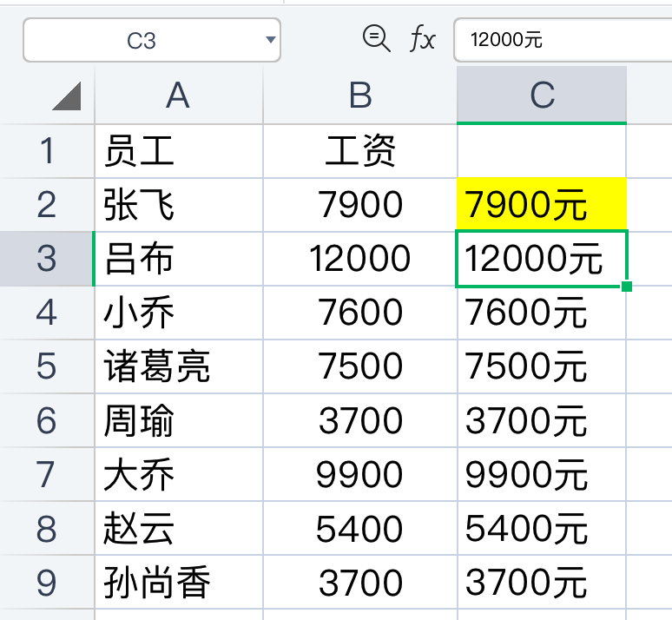
Task: Select column C header
Action: [542, 96]
